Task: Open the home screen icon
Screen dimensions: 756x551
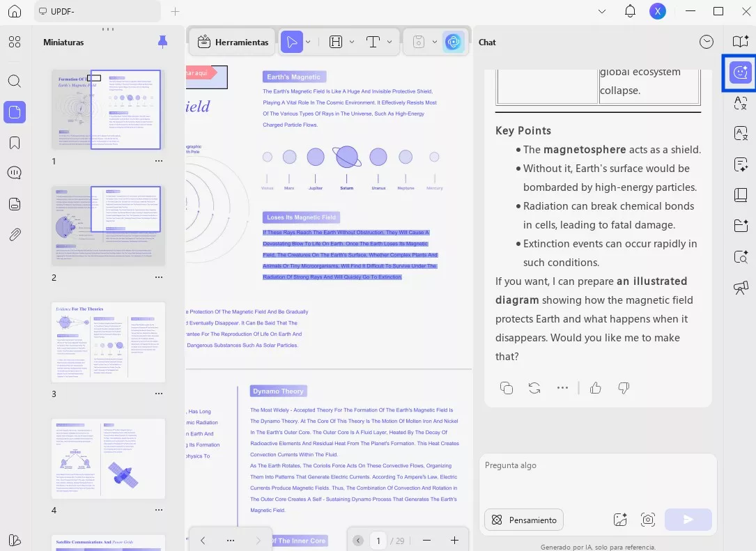Action: (x=15, y=11)
